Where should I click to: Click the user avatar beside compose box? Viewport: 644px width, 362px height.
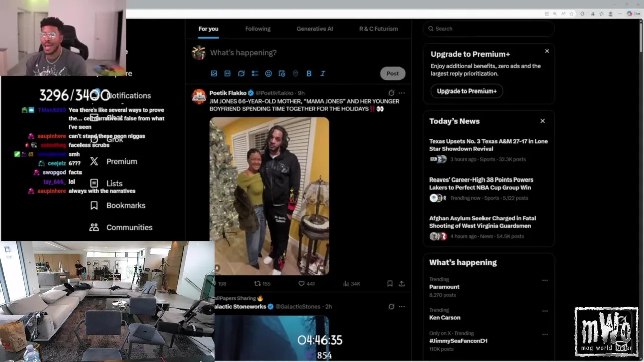pos(199,52)
